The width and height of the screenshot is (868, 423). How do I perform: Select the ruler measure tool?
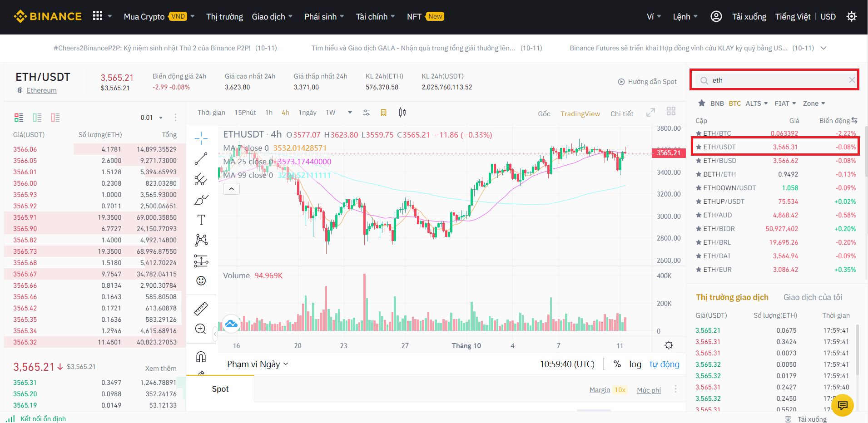201,309
